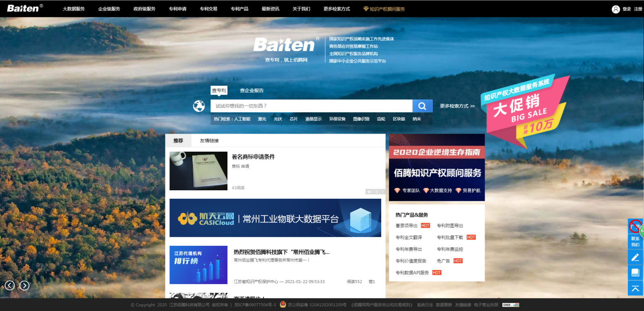Viewport: 644px width, 311px height.
Task: Open the user avatar icon
Action: pyautogui.click(x=616, y=9)
